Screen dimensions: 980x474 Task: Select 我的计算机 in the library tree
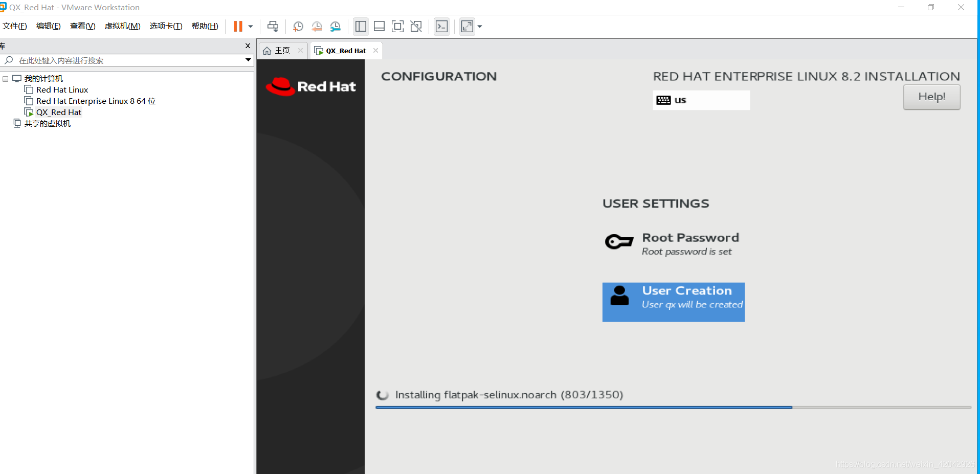(x=43, y=79)
